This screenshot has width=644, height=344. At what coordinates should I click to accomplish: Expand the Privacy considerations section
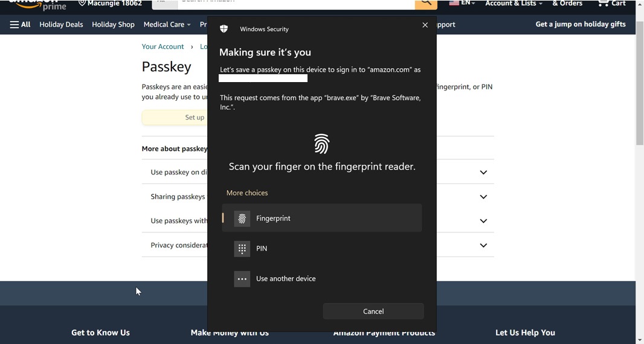(483, 246)
